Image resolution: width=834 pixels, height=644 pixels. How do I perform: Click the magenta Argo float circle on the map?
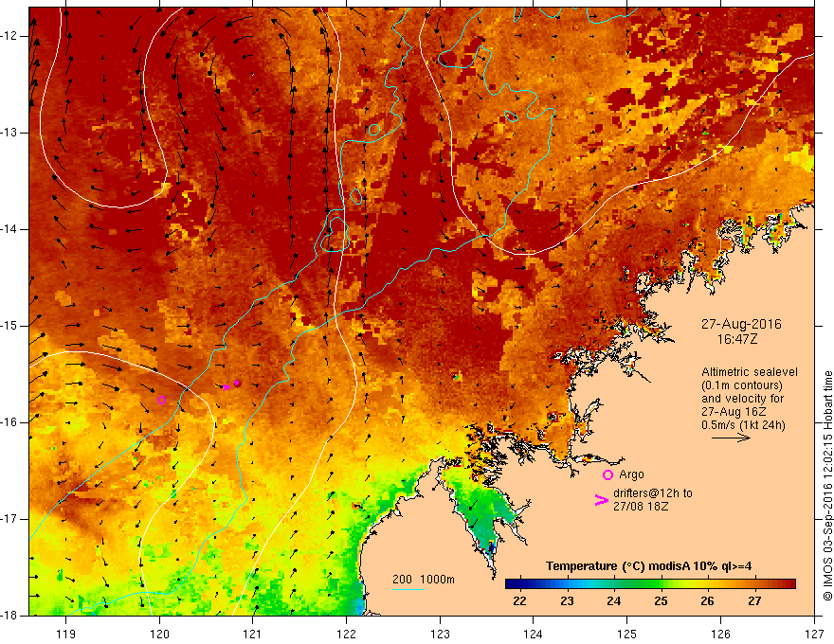[162, 400]
